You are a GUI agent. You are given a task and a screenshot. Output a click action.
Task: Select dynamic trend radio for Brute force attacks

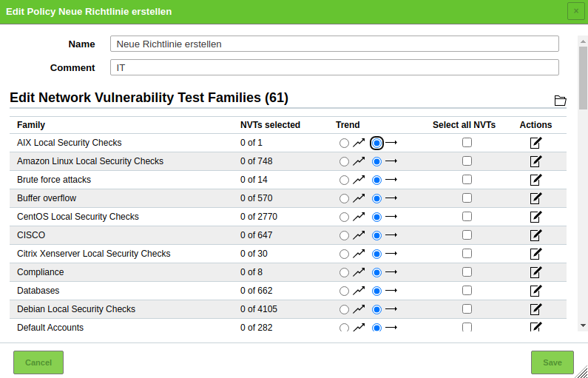click(x=344, y=180)
